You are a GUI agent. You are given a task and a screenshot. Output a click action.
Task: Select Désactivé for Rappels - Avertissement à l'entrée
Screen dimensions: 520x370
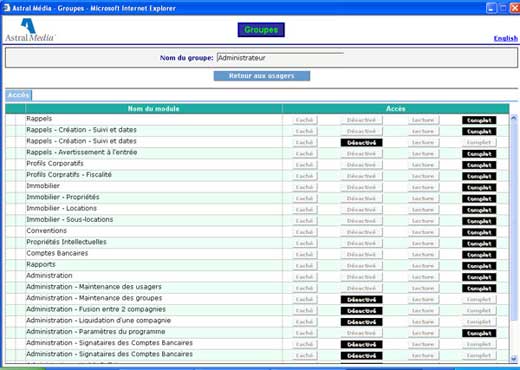point(361,154)
